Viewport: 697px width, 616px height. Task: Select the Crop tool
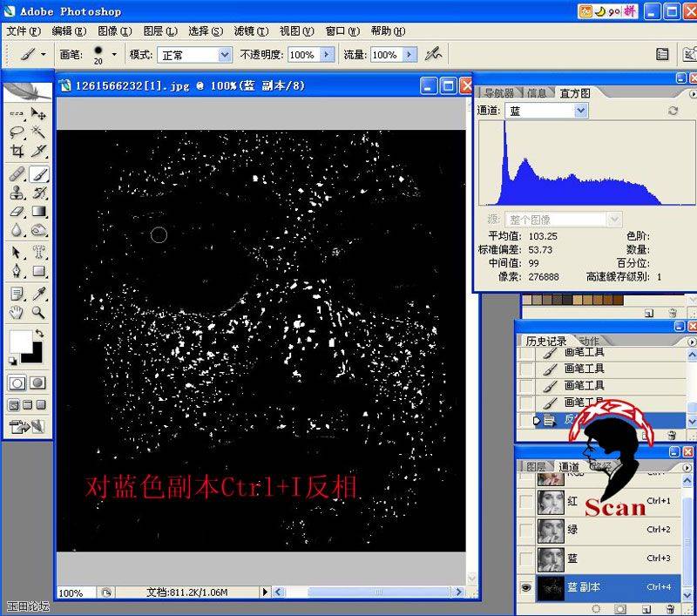17,151
